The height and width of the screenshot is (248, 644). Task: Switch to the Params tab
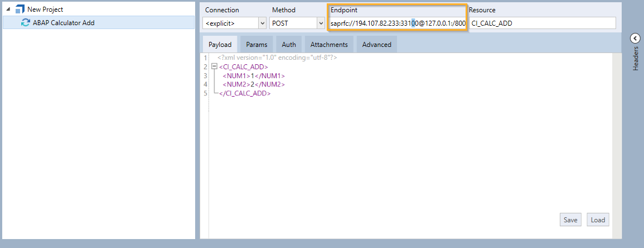[x=256, y=45]
